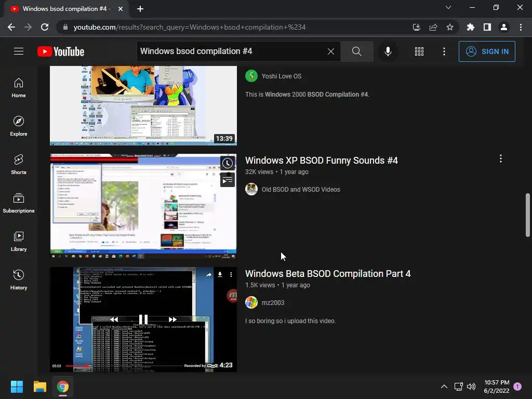Open the network tray icon
The image size is (532, 399).
coord(458,387)
